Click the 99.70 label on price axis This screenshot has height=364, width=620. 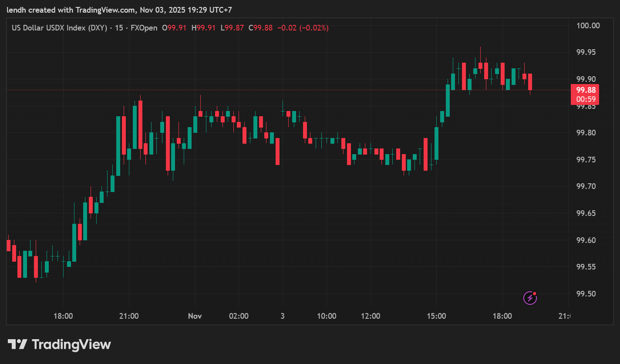[x=586, y=186]
